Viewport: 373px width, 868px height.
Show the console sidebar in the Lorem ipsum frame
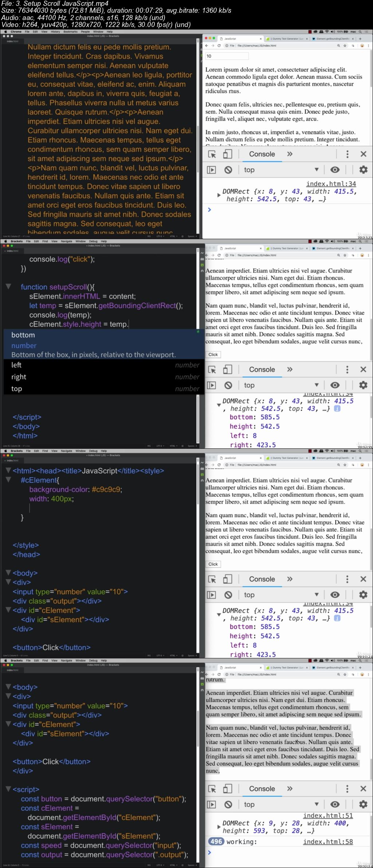pyautogui.click(x=211, y=170)
